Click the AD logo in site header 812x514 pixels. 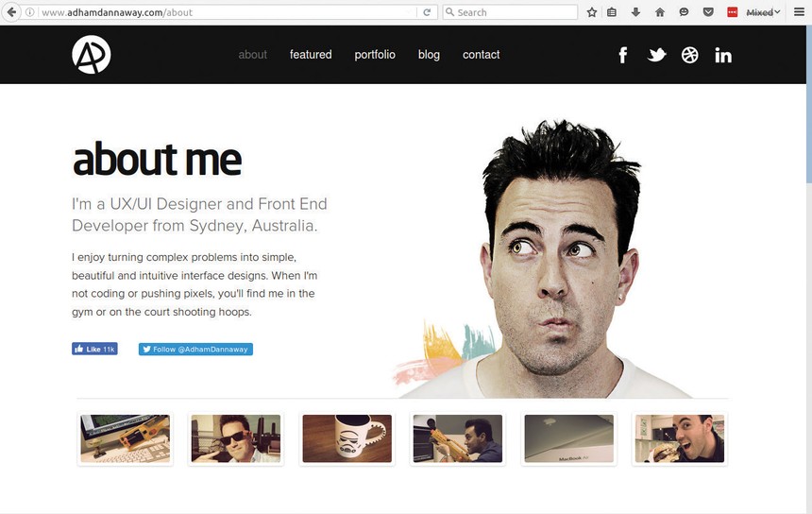pyautogui.click(x=92, y=55)
